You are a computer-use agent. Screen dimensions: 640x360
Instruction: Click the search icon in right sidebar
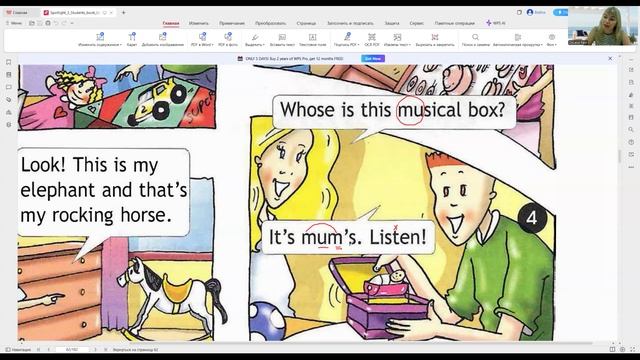click(x=631, y=129)
